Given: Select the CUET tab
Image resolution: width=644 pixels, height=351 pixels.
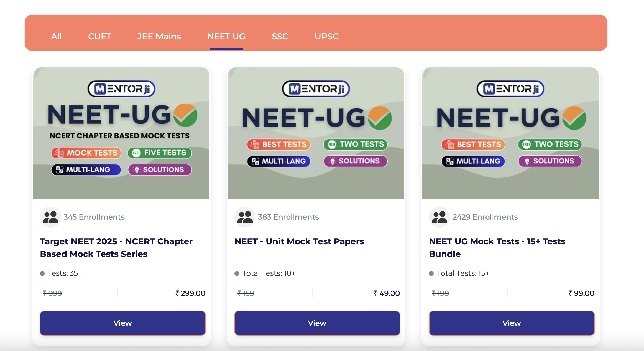Looking at the screenshot, I should pos(100,36).
